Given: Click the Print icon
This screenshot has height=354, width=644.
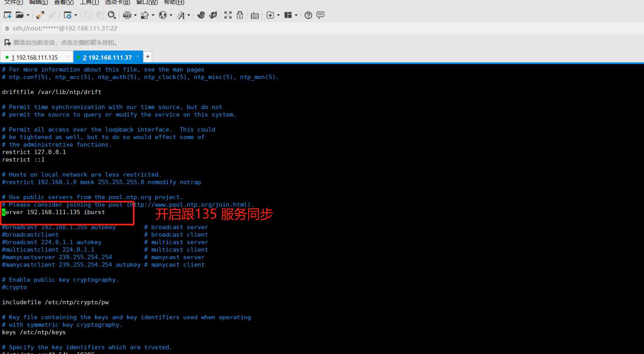Looking at the screenshot, I should [127, 15].
